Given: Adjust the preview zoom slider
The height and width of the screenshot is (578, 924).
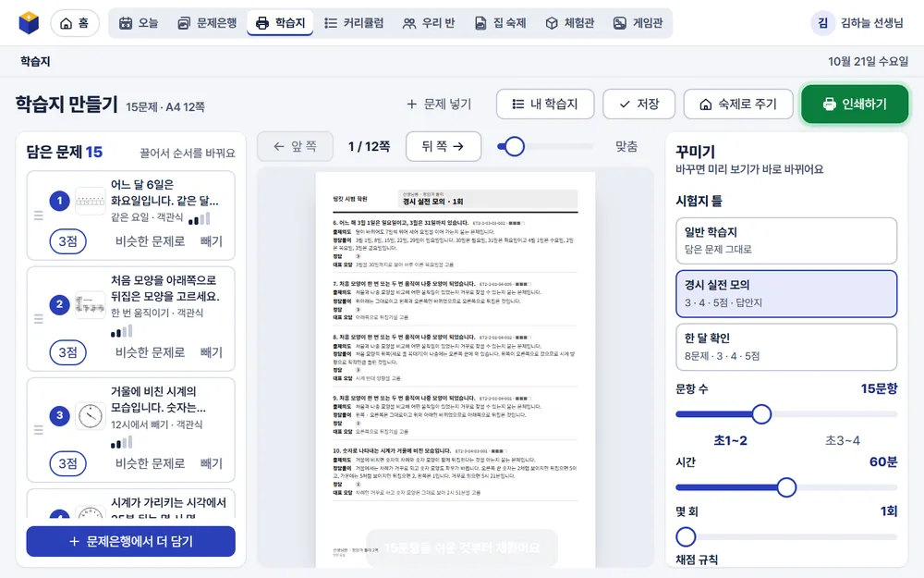Looking at the screenshot, I should [x=546, y=146].
